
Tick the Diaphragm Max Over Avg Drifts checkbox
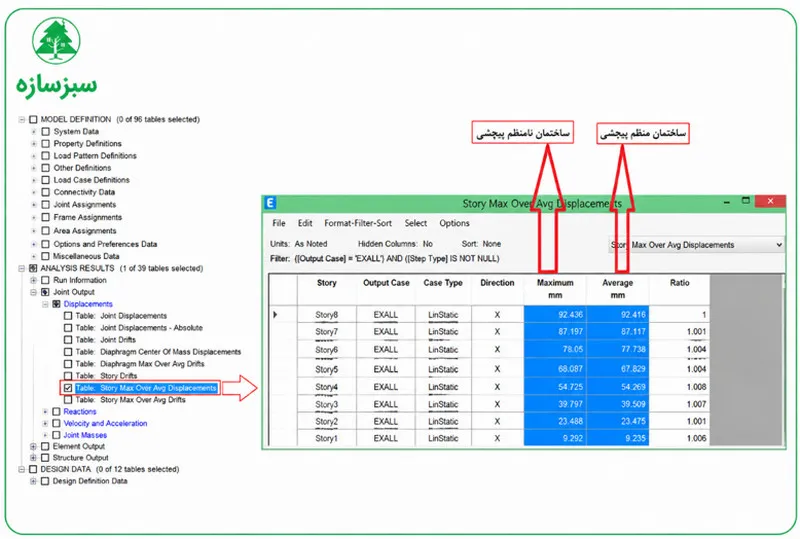click(x=68, y=364)
